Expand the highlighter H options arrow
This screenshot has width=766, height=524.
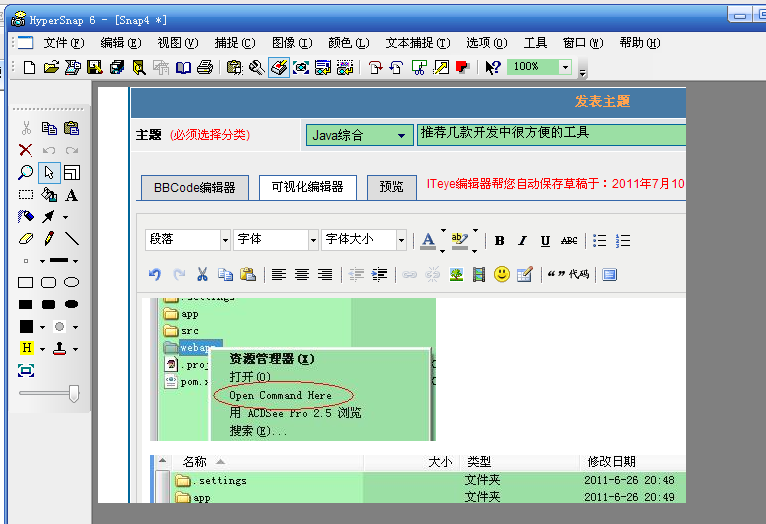(x=42, y=349)
